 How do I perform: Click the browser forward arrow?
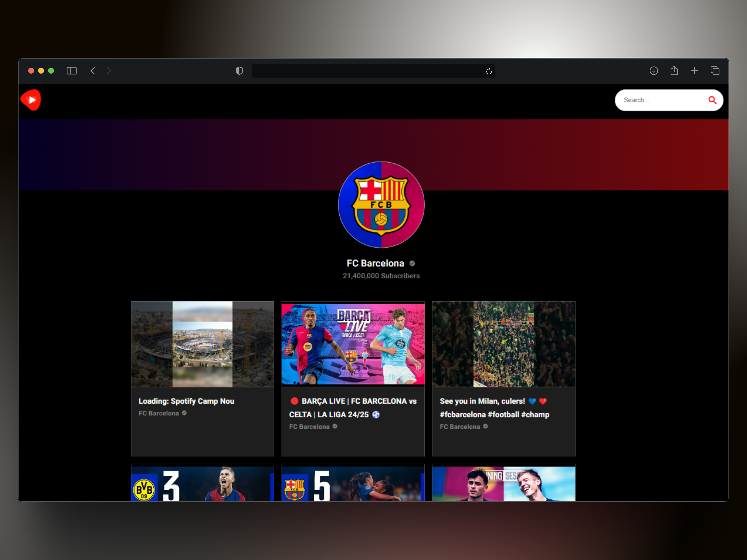[109, 71]
